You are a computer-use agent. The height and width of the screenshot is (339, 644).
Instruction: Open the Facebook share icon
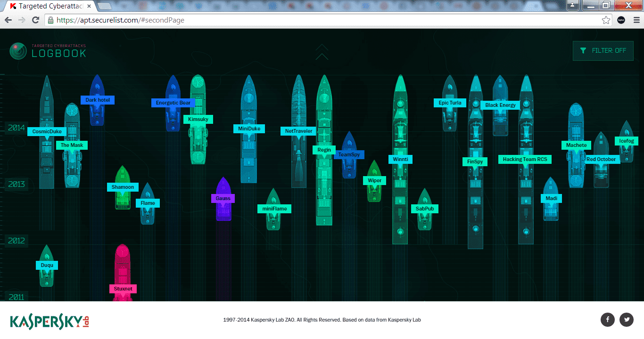pyautogui.click(x=608, y=320)
